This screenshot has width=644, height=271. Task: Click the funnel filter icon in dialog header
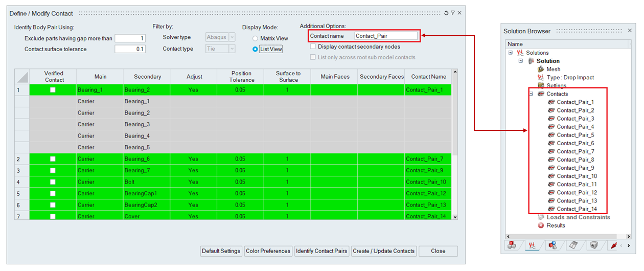(453, 13)
